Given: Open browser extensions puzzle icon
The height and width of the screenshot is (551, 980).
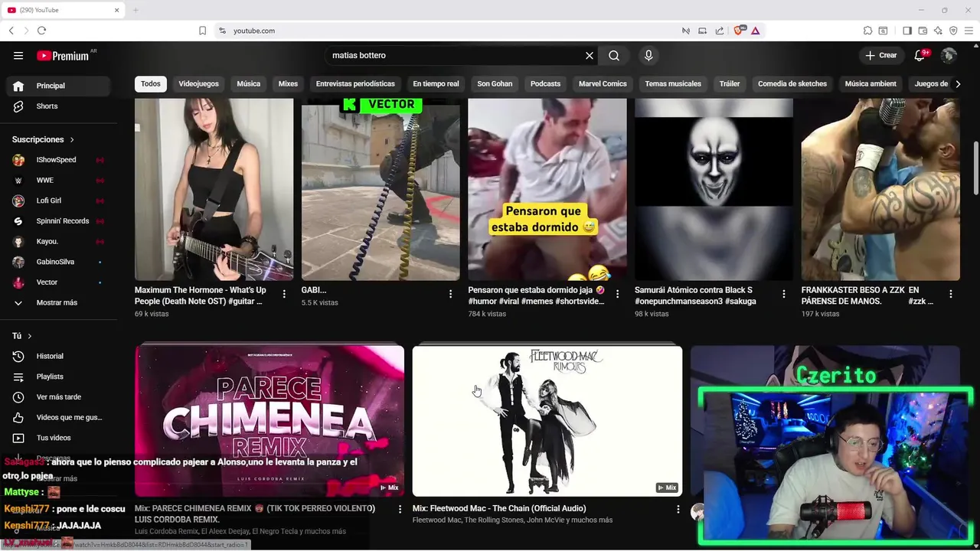Looking at the screenshot, I should pyautogui.click(x=867, y=31).
